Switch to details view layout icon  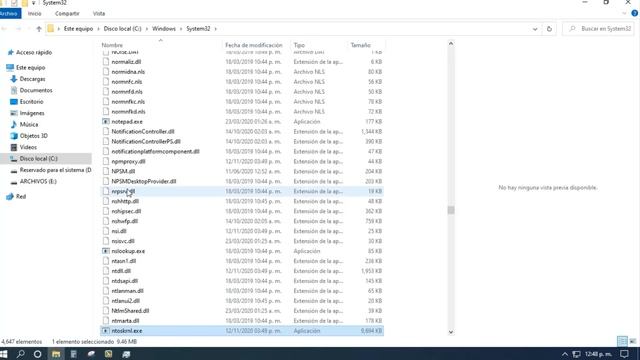622,341
